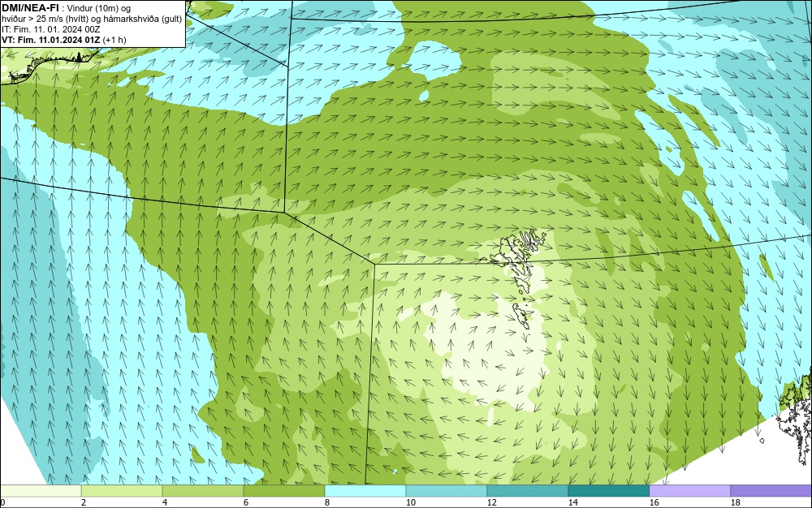This screenshot has height=508, width=812.
Task: Click the scale label "2"
Action: (84, 502)
